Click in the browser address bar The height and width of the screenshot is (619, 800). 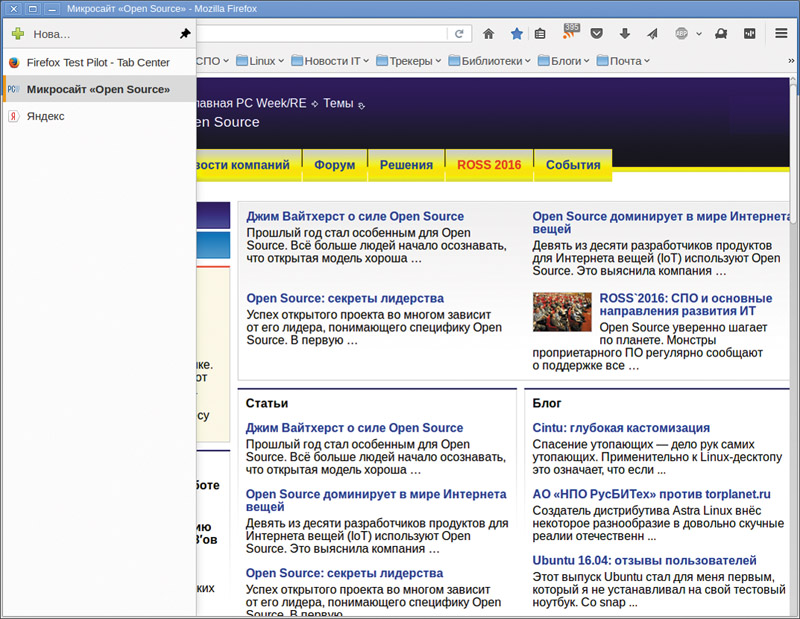point(321,34)
